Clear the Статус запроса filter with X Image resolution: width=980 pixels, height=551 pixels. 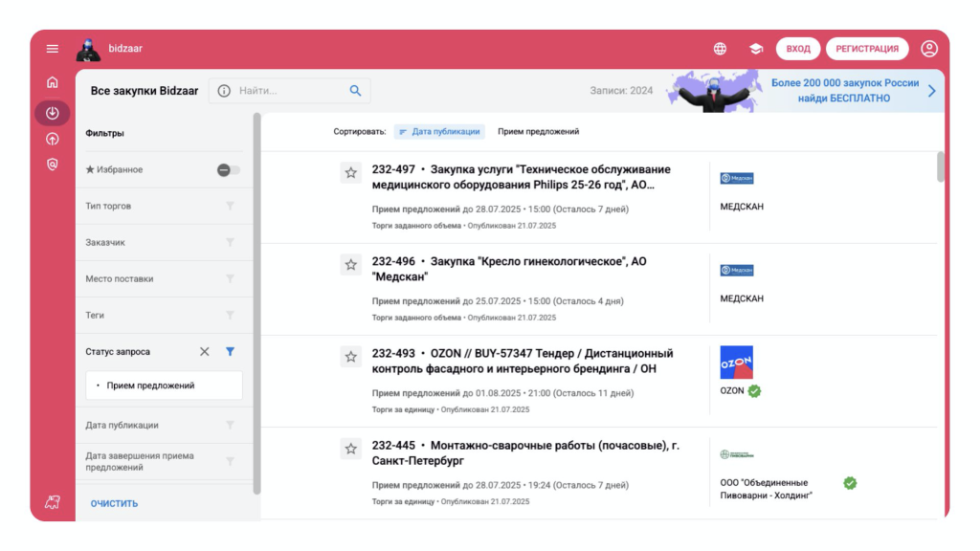(x=205, y=352)
